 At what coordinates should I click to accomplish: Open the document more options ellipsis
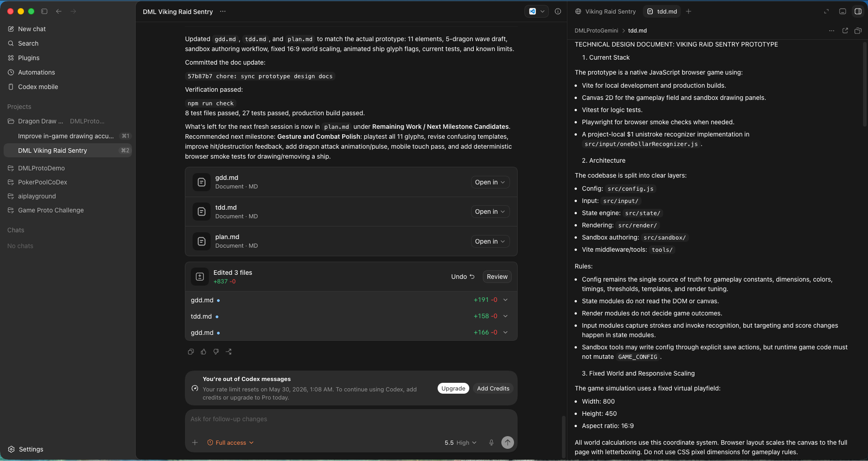coord(832,31)
